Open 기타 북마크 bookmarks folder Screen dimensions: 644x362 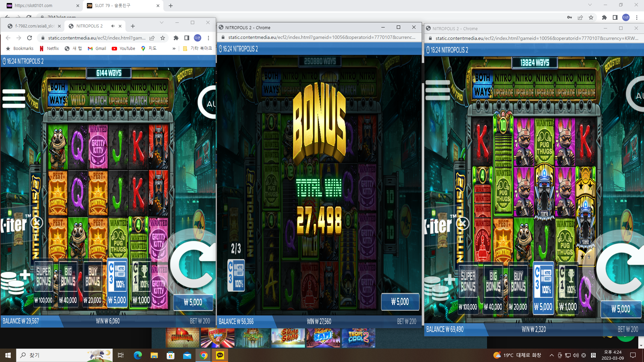click(197, 49)
